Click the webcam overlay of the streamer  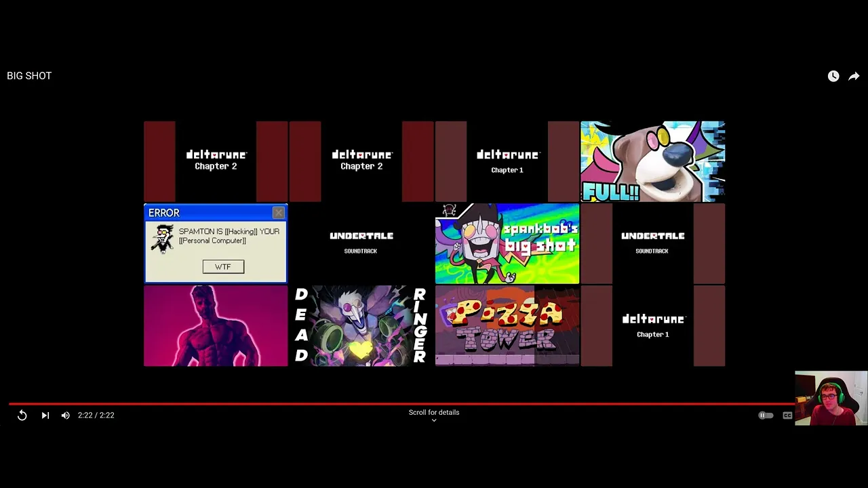click(831, 399)
